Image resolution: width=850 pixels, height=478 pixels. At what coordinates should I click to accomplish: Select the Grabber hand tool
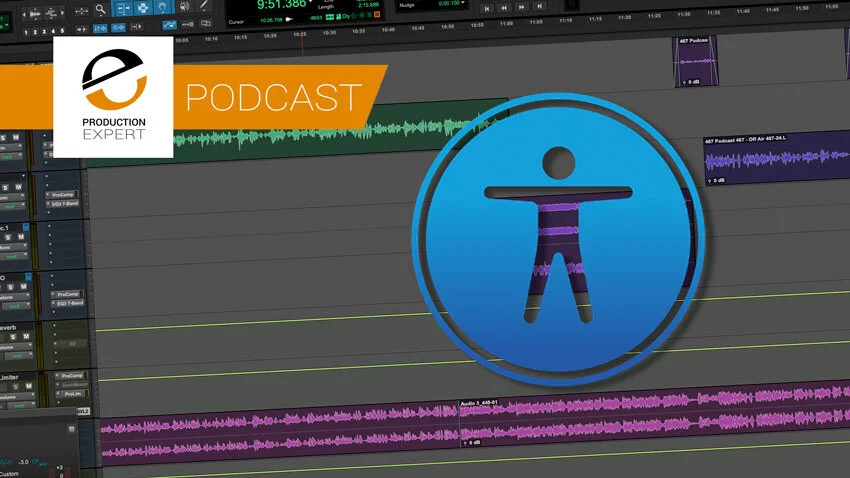[x=162, y=7]
